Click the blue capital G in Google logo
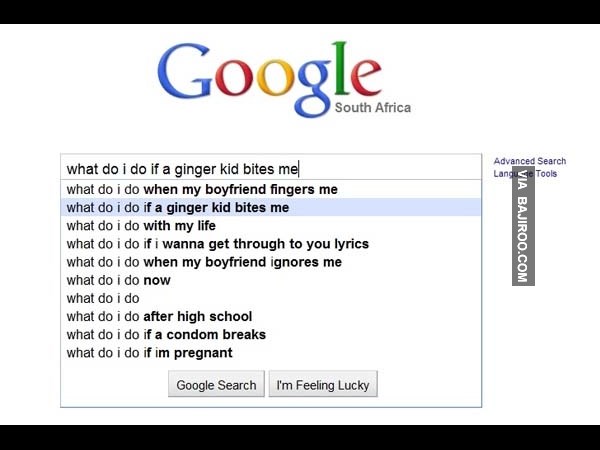This screenshot has height=450, width=600. [184, 70]
